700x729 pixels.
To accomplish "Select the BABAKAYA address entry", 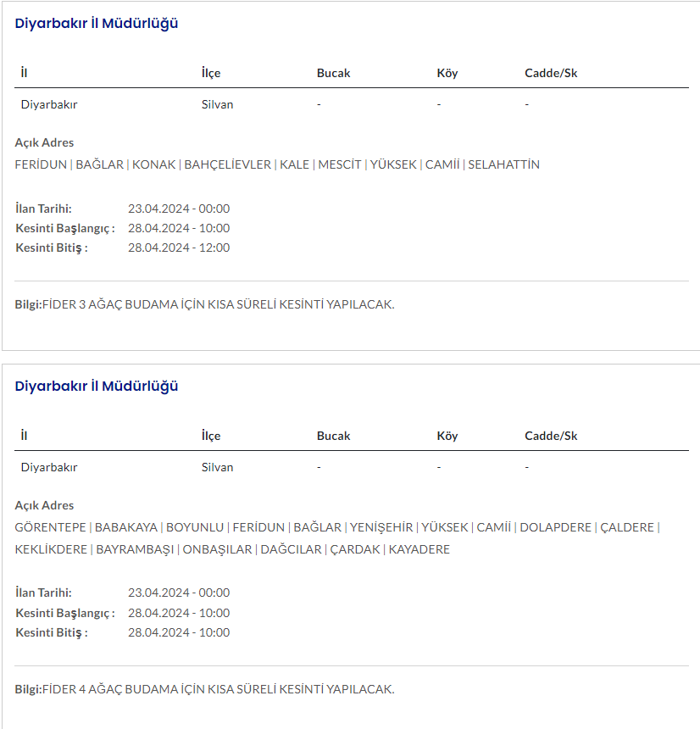I will (127, 527).
